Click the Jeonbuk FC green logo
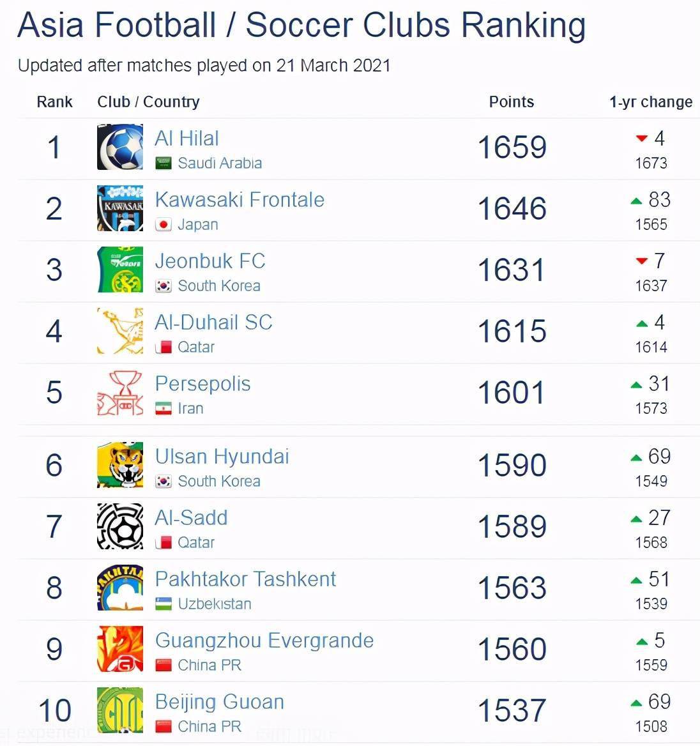This screenshot has height=746, width=700. click(x=120, y=270)
